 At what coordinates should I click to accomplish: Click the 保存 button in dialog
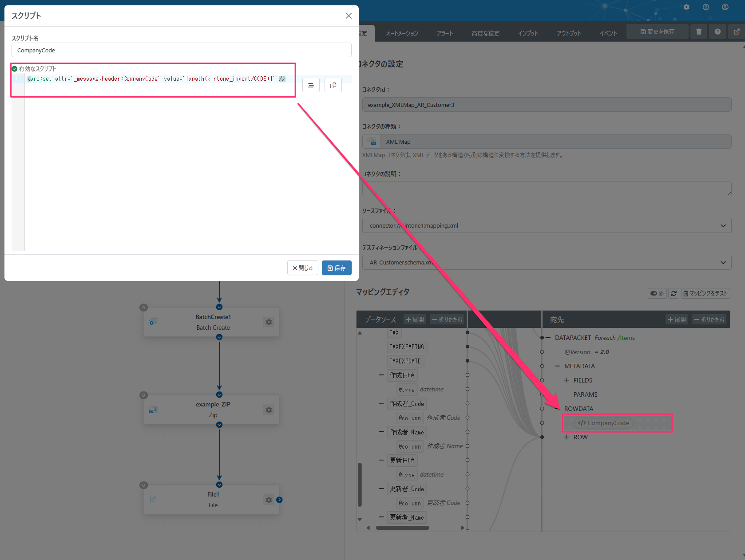coord(337,268)
